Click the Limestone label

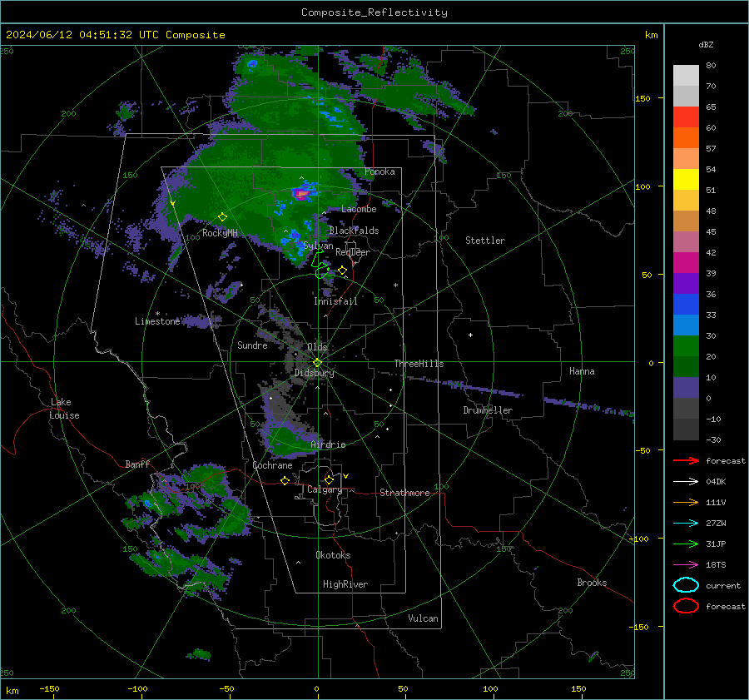(157, 321)
